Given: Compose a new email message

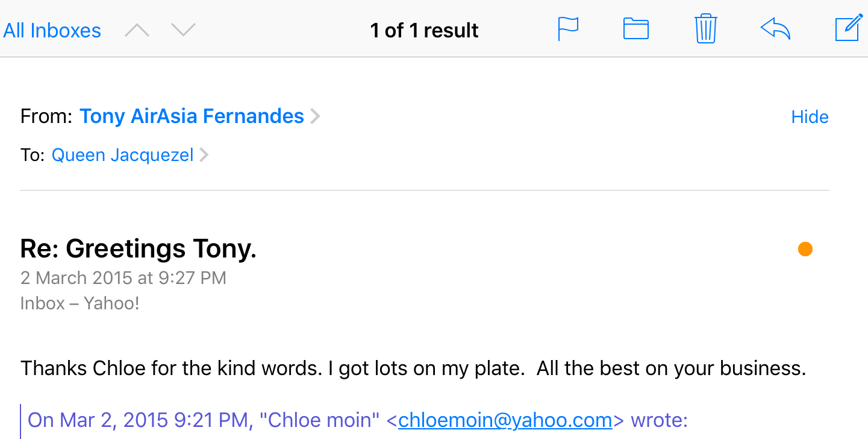Looking at the screenshot, I should click(x=848, y=29).
